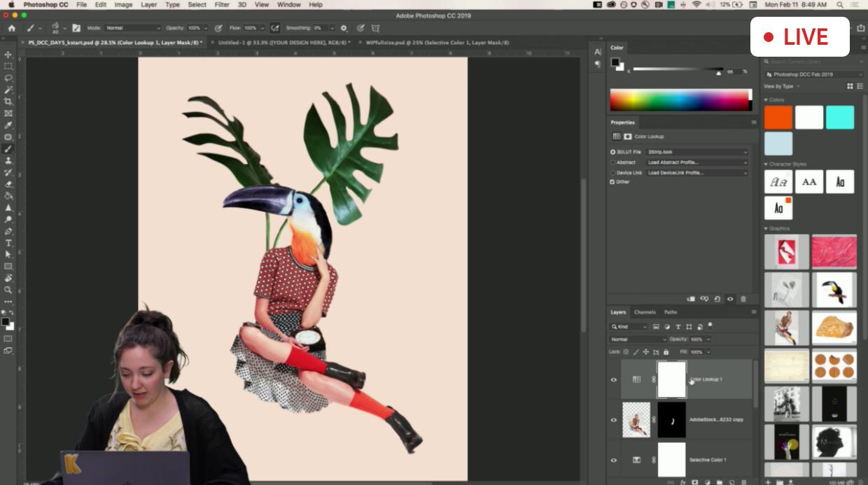Screen dimensions: 868x485
Task: Click the color spectrum ramp
Action: pyautogui.click(x=680, y=99)
